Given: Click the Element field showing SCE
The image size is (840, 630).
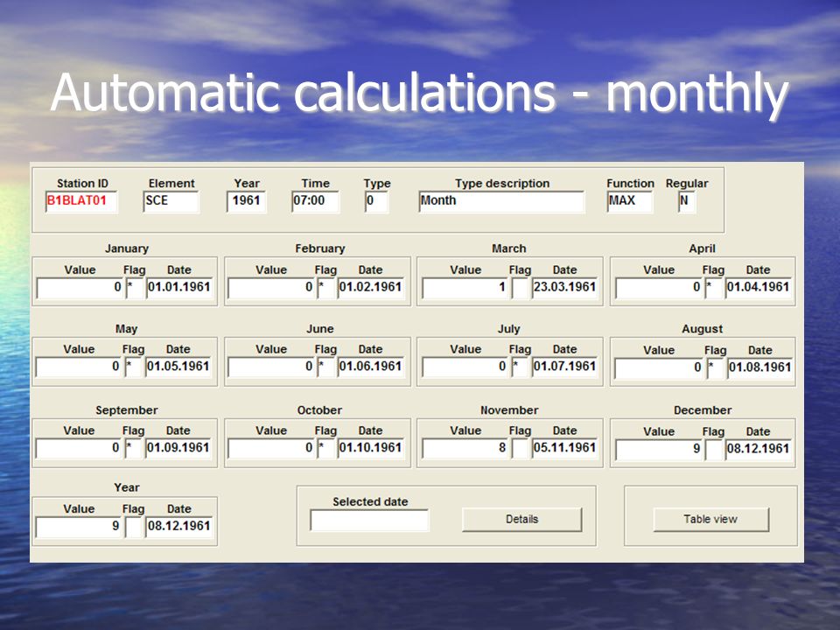Looking at the screenshot, I should pos(171,201).
